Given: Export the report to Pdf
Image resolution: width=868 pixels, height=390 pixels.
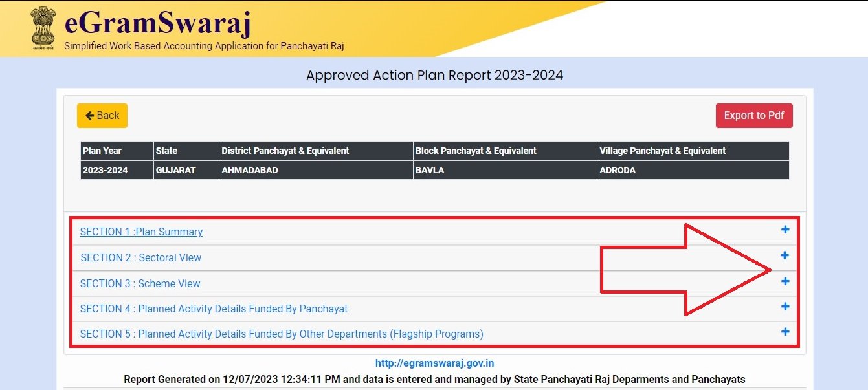Looking at the screenshot, I should (754, 116).
